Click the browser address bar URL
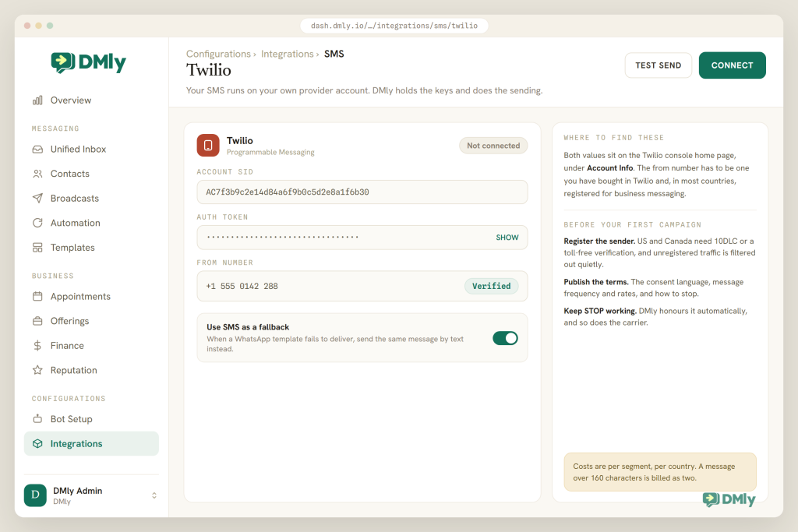The height and width of the screenshot is (532, 798). tap(394, 26)
